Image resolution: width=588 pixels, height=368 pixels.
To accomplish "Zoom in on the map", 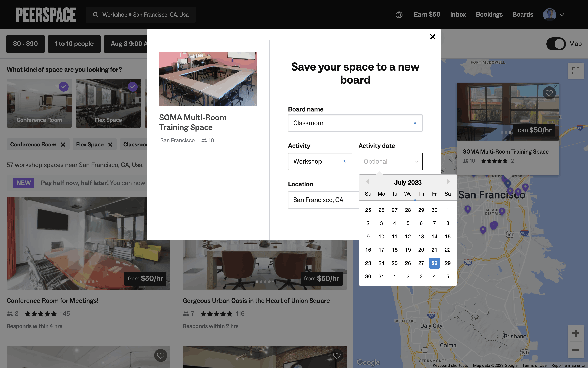I will click(x=575, y=333).
